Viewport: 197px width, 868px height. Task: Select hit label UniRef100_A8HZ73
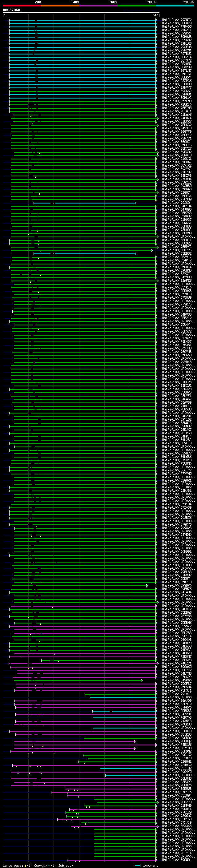tap(177, 802)
